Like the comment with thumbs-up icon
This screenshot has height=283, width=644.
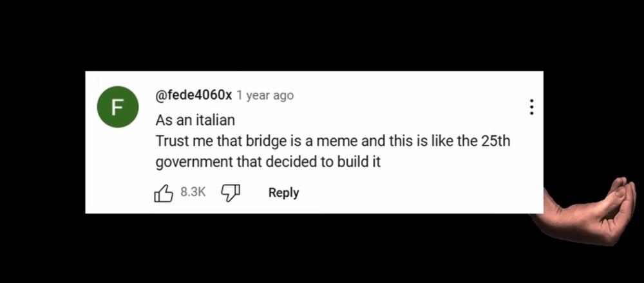163,193
